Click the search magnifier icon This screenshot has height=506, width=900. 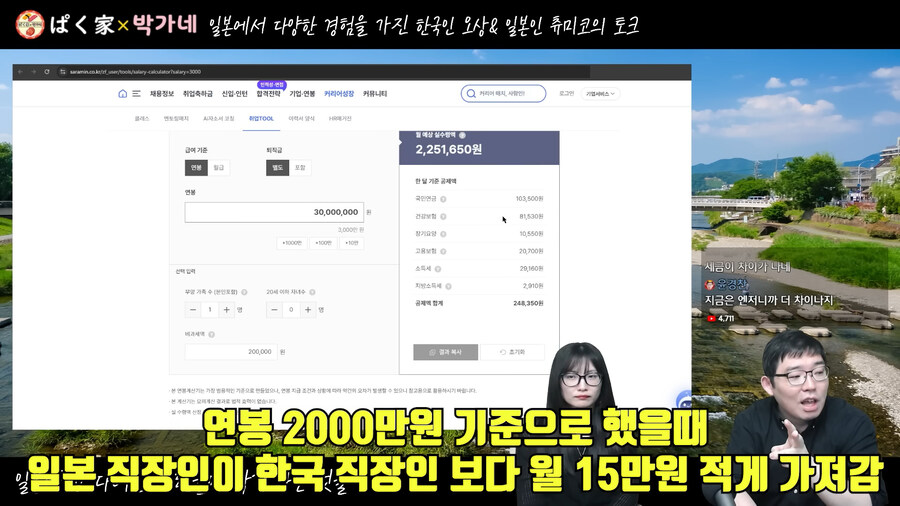(x=471, y=94)
